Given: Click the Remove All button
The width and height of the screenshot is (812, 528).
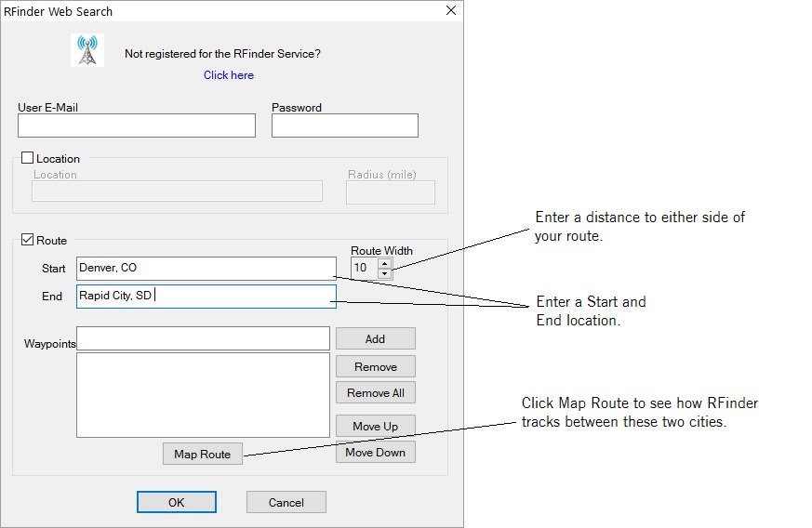Looking at the screenshot, I should point(376,393).
